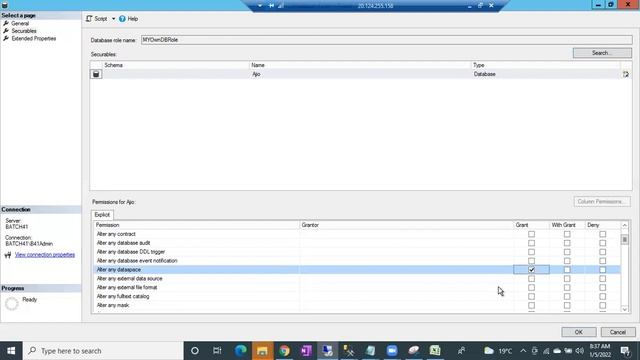
Task: Click connection bar signal strength icon
Action: 281,6
